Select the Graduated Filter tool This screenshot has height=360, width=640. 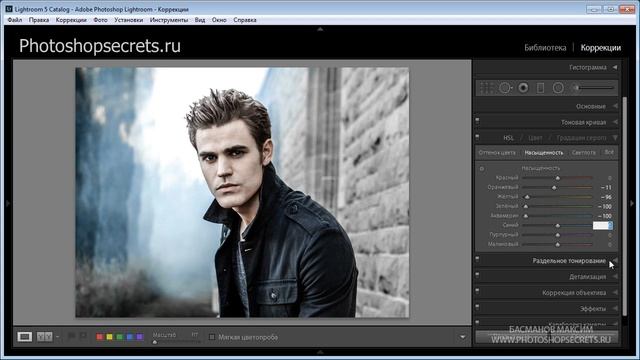[x=540, y=88]
